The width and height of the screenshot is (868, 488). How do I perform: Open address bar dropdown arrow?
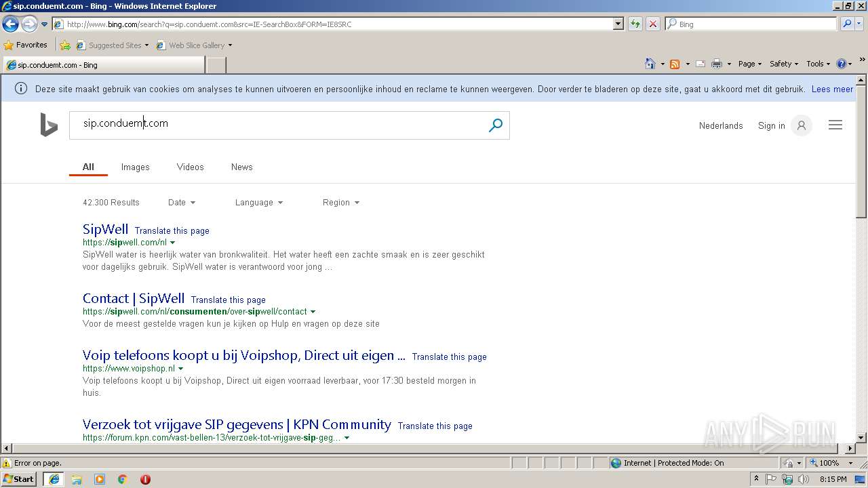click(x=618, y=24)
